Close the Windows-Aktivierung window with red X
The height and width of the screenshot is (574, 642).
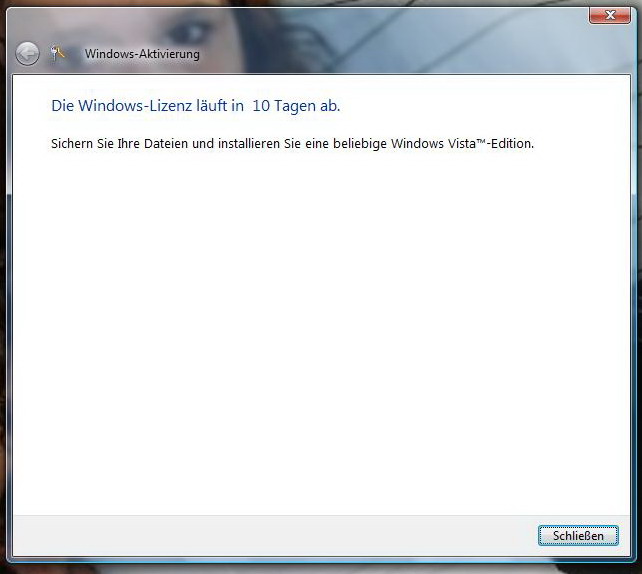(x=610, y=16)
